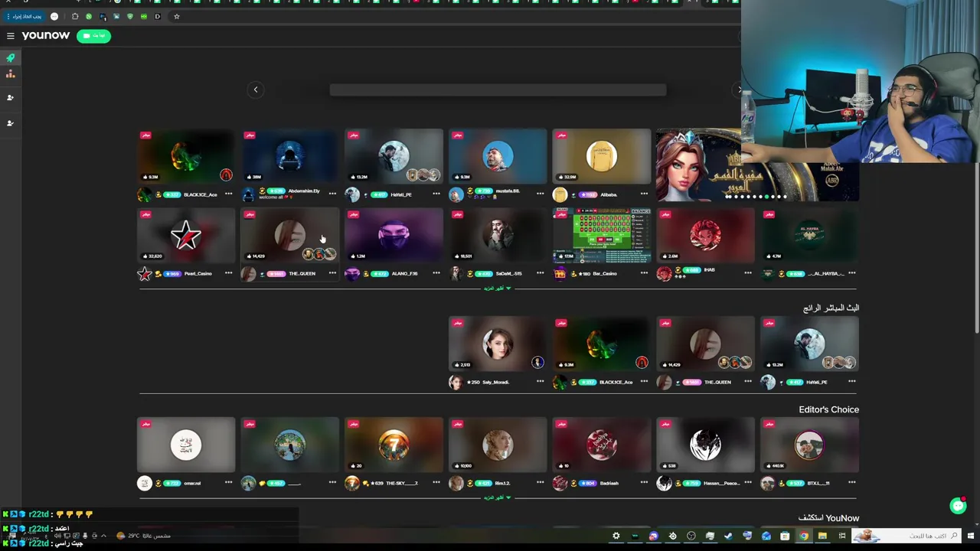Click mustafa.88 small profile avatar

point(456,195)
